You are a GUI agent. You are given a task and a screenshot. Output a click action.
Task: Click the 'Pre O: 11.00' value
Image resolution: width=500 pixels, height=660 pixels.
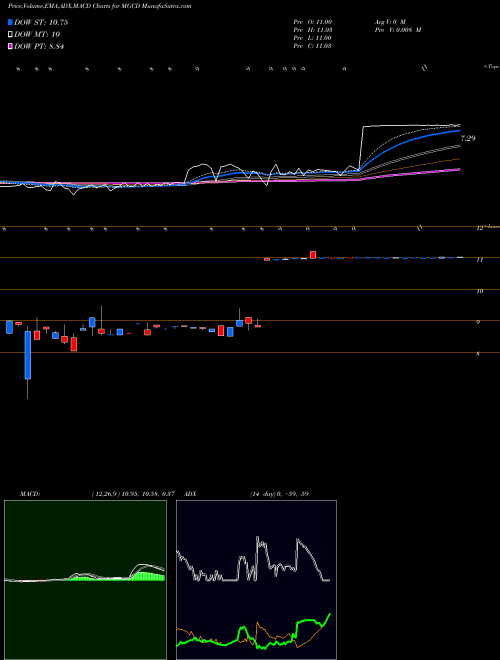click(313, 22)
